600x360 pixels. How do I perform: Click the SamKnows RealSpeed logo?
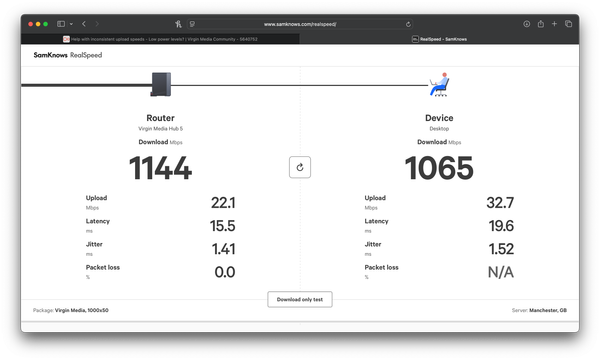click(x=68, y=55)
